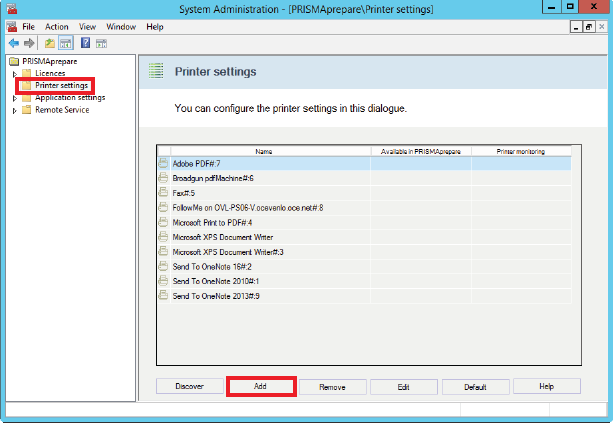Viewport: 613px width, 423px height.
Task: Open the Help menu
Action: (x=155, y=27)
